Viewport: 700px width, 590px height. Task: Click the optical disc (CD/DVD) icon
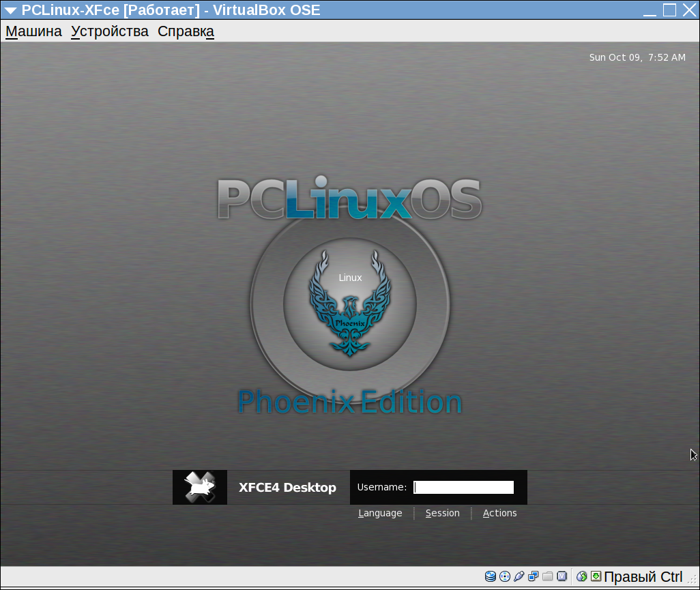click(504, 576)
